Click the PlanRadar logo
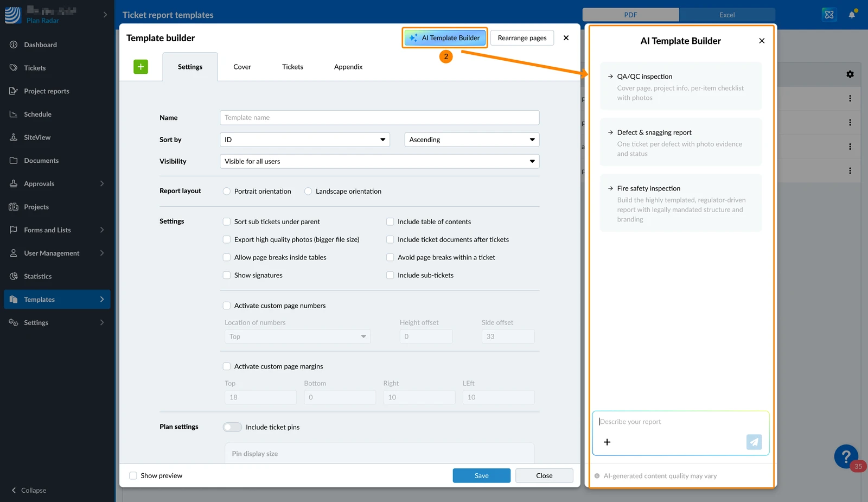 [13, 15]
